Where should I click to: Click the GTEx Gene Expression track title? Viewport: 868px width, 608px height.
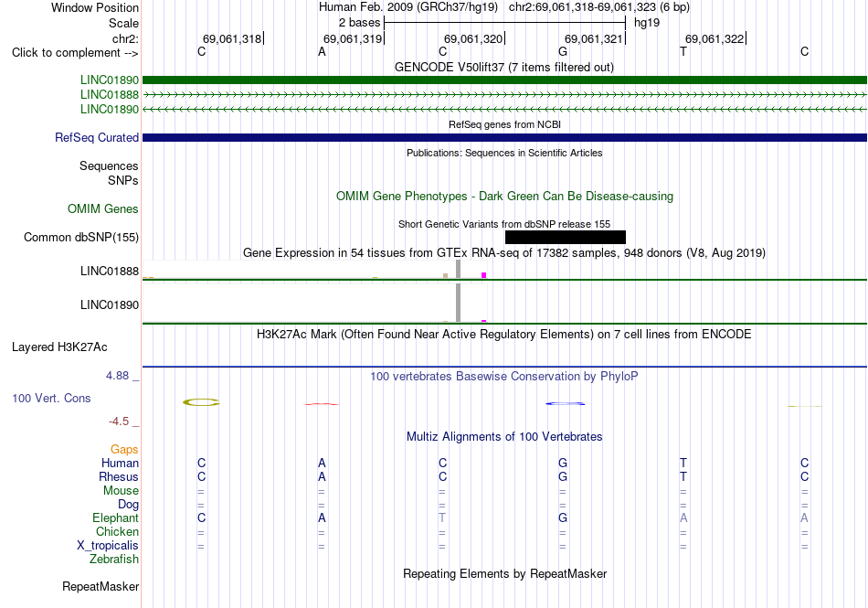504,253
